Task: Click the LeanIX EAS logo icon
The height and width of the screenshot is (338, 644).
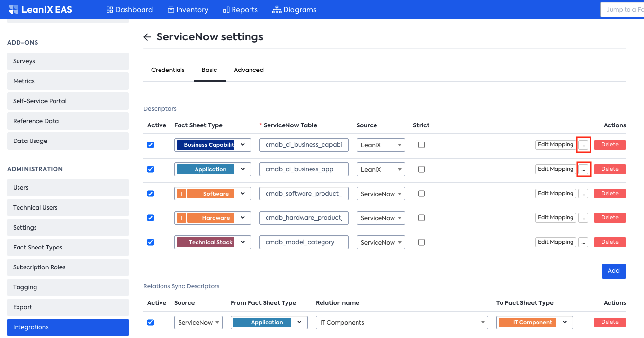Action: (13, 10)
